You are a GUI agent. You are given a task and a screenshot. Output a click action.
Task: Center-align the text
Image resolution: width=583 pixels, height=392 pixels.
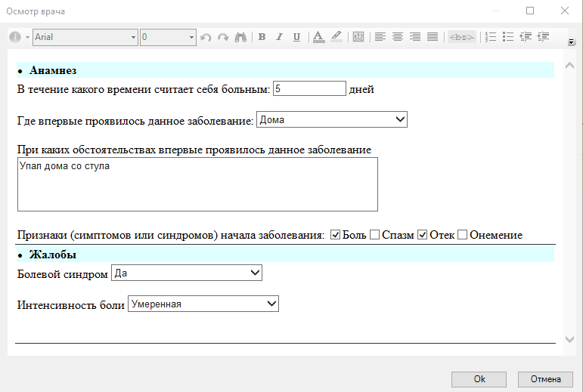point(398,37)
